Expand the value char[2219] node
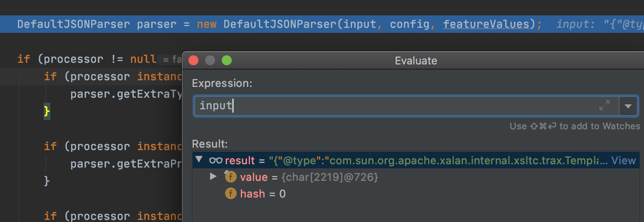Image resolution: width=644 pixels, height=222 pixels. coord(213,177)
